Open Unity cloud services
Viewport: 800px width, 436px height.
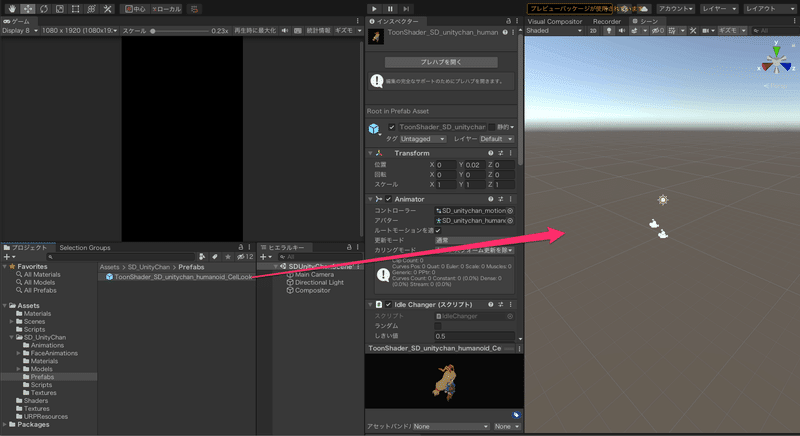click(644, 9)
